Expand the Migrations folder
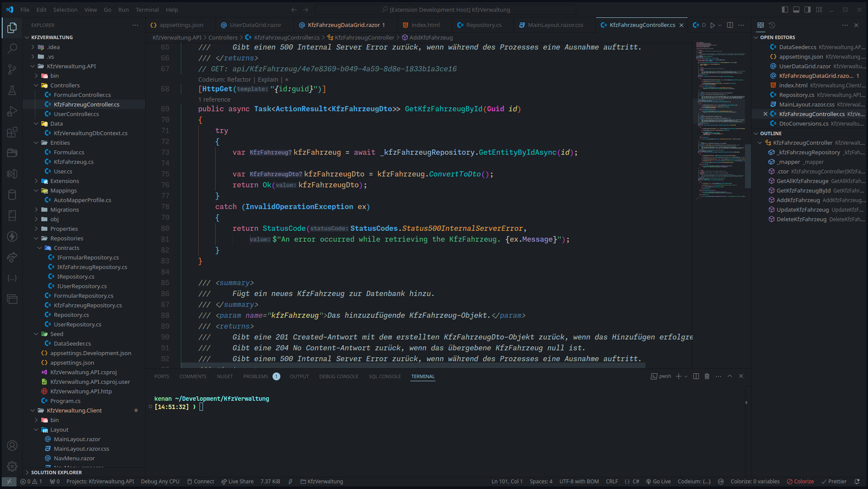This screenshot has height=489, width=868. point(36,210)
